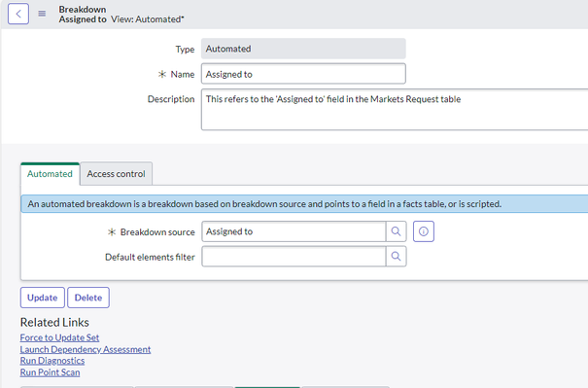Click the read-only Type field
588x388 pixels.
pos(303,49)
